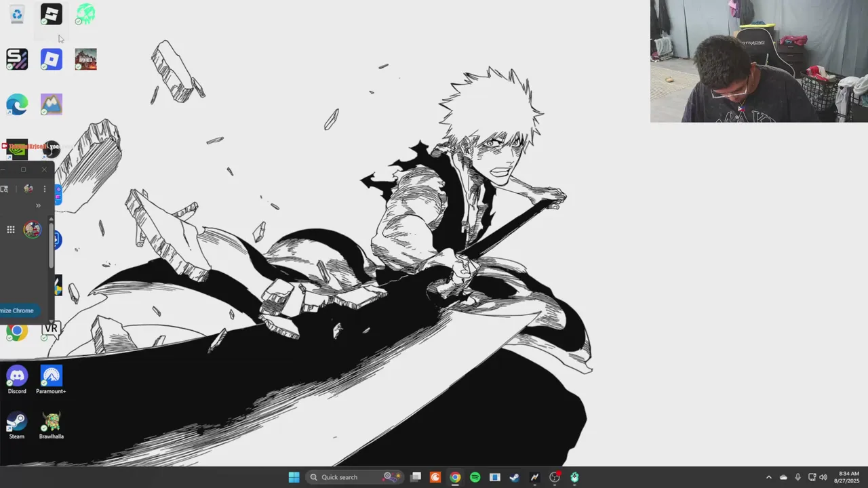Open the teal mouse app taskbar icon
Image resolution: width=868 pixels, height=488 pixels.
[574, 477]
